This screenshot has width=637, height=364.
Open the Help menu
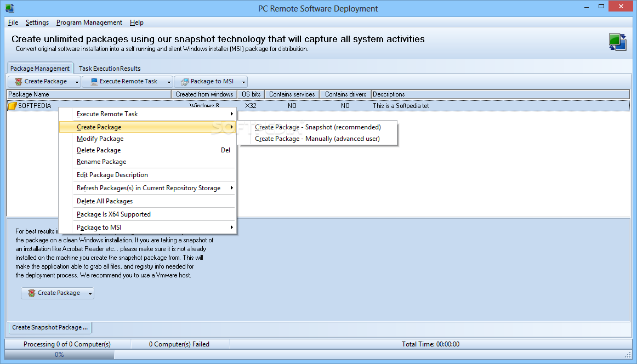(x=136, y=22)
